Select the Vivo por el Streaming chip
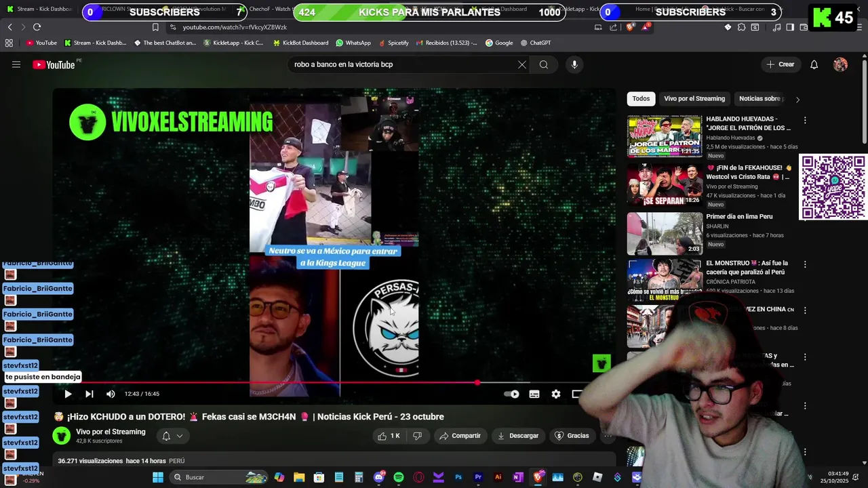Viewport: 868px width, 488px height. coord(694,98)
